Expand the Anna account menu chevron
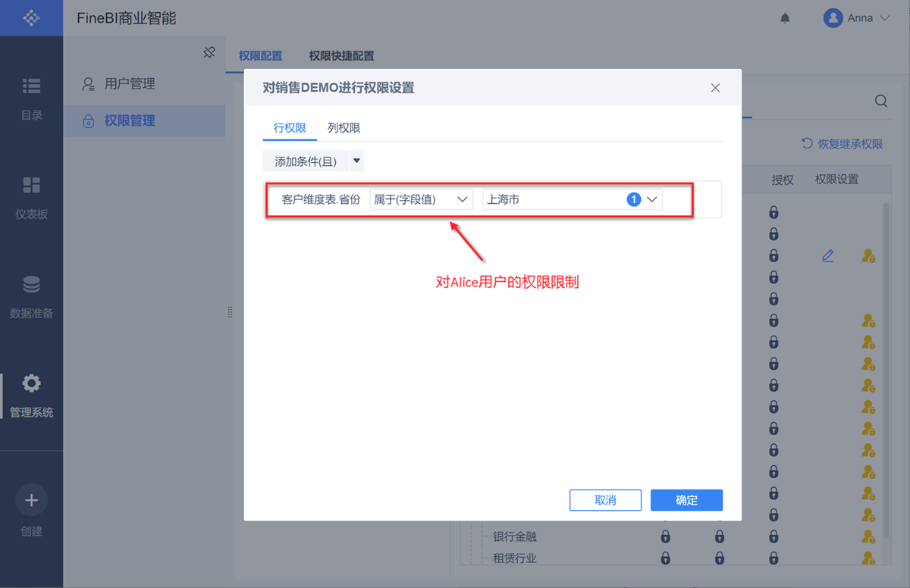The height and width of the screenshot is (588, 910). (x=883, y=18)
